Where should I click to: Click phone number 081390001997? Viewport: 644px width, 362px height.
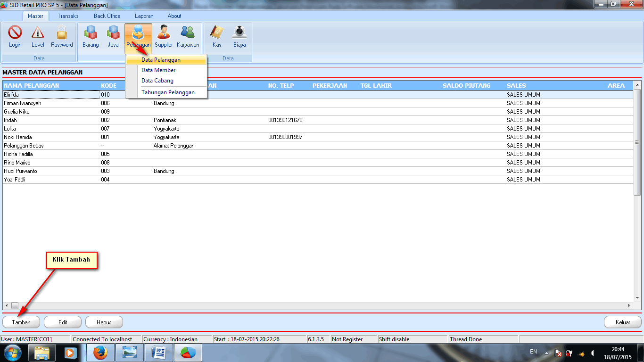[285, 137]
